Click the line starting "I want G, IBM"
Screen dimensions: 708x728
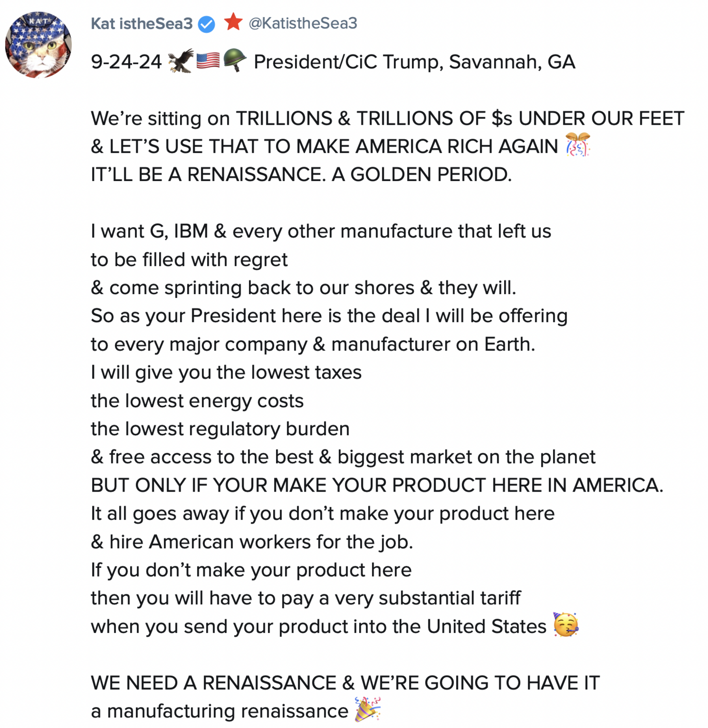point(321,232)
